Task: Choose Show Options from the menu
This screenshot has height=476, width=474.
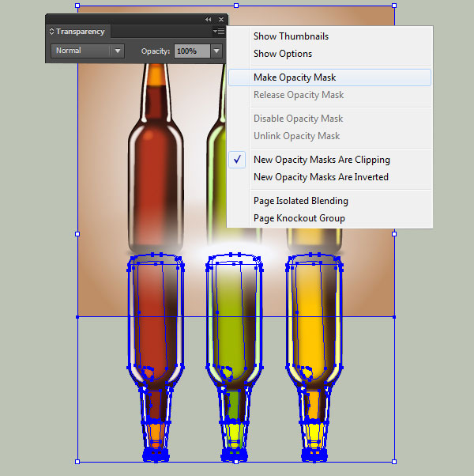Action: 283,54
